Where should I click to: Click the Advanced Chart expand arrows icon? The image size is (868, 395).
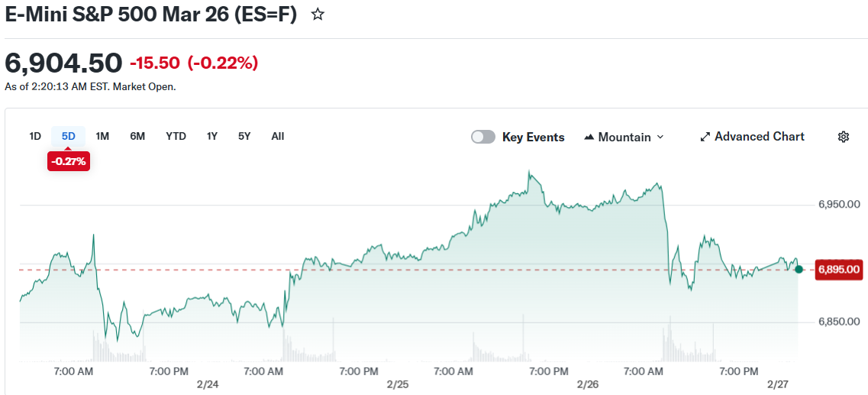[705, 137]
